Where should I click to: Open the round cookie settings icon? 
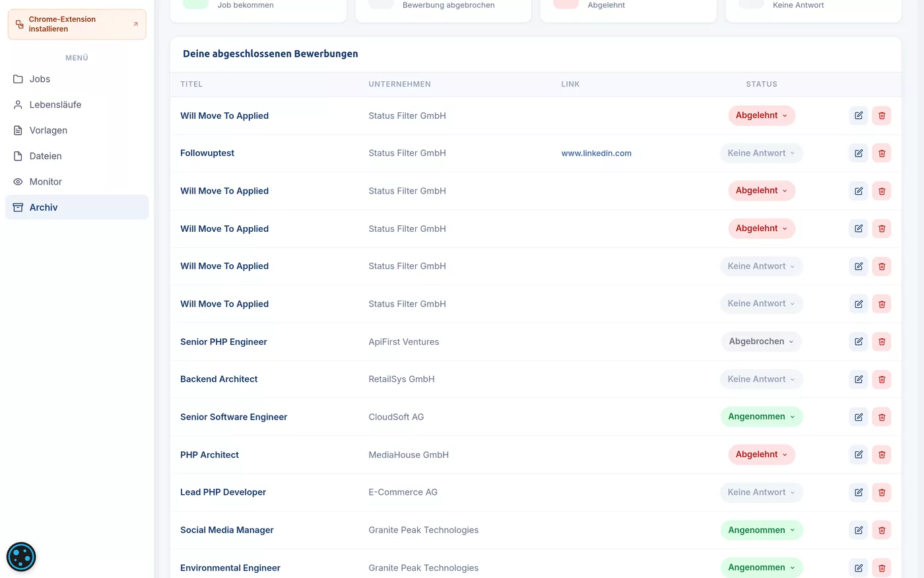[x=21, y=557]
